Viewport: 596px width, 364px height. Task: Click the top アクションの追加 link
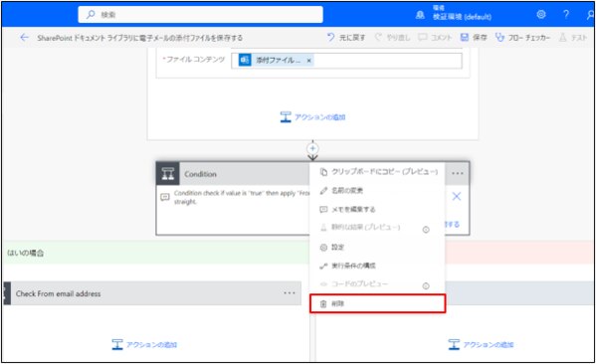point(312,117)
